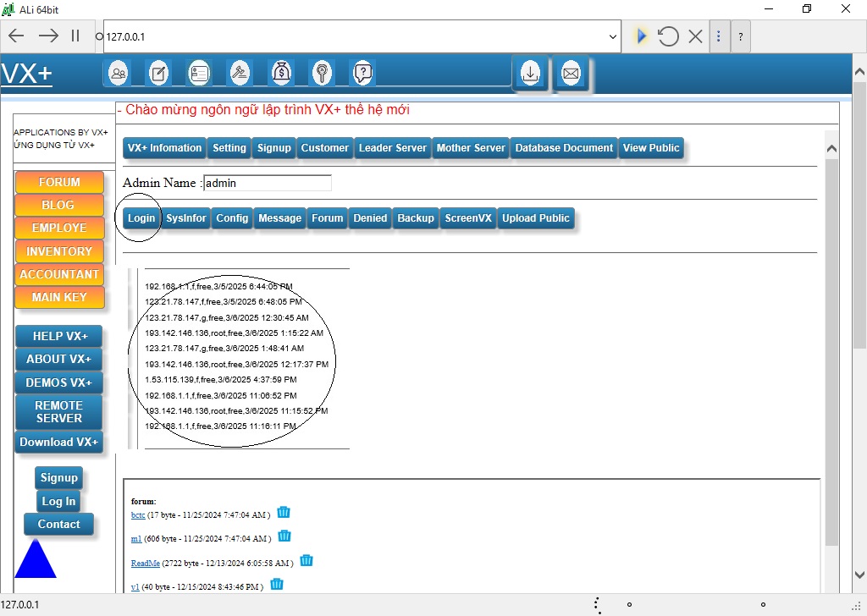
Task: Expand the address bar dropdown
Action: (x=613, y=37)
